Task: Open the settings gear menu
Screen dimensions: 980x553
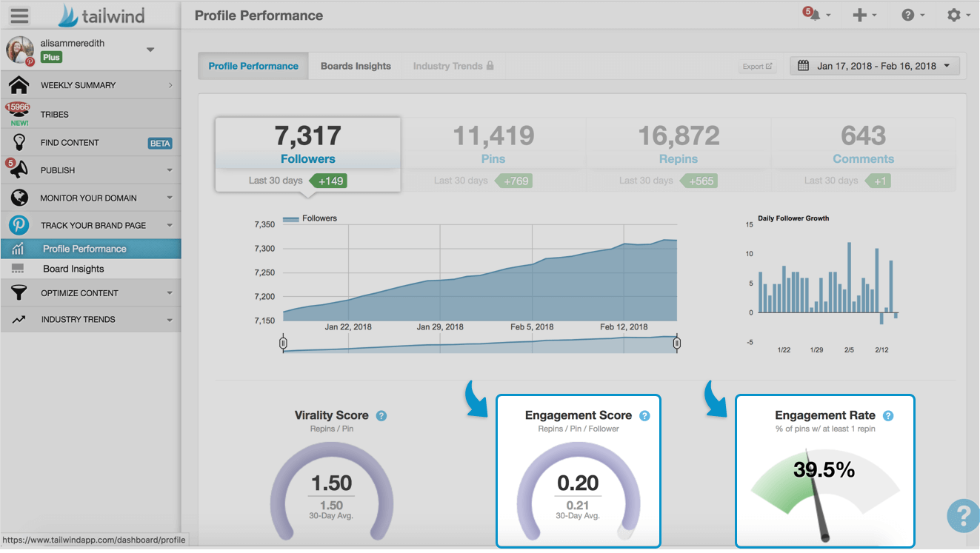Action: click(955, 14)
